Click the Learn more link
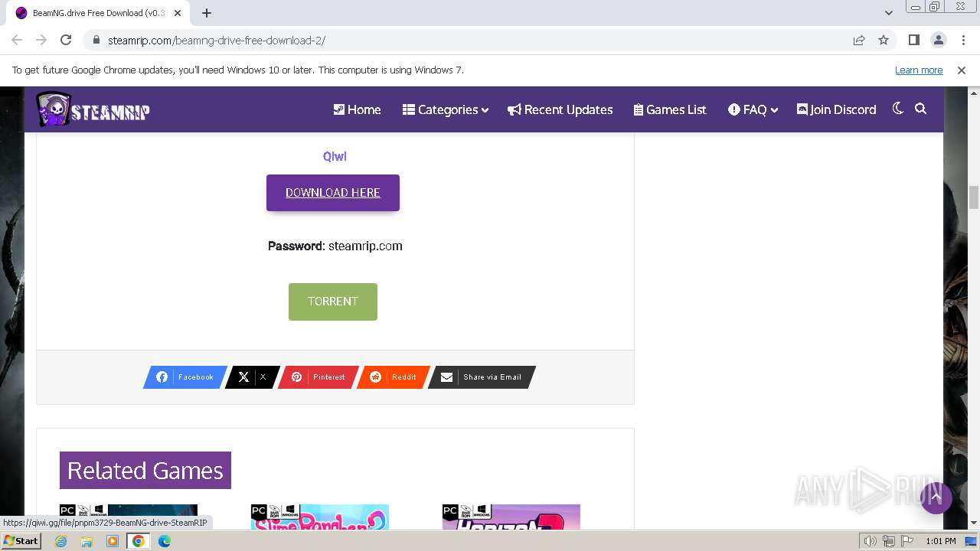This screenshot has width=980, height=551. pos(919,70)
